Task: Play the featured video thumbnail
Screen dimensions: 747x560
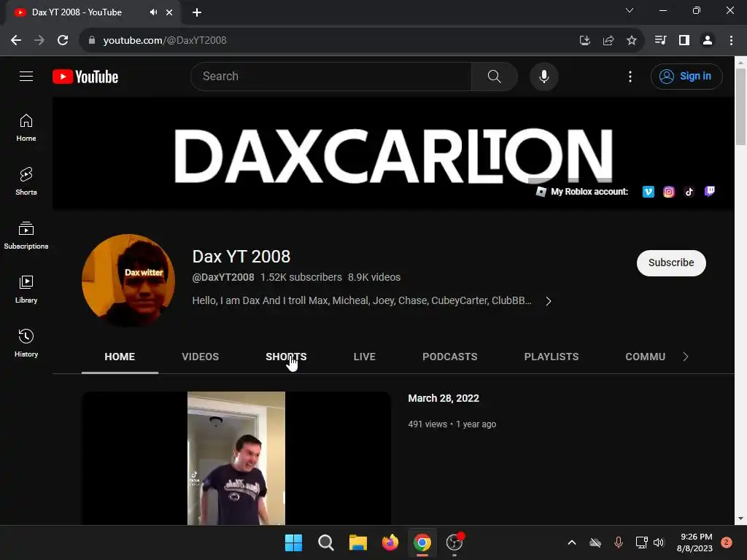Action: pyautogui.click(x=236, y=458)
